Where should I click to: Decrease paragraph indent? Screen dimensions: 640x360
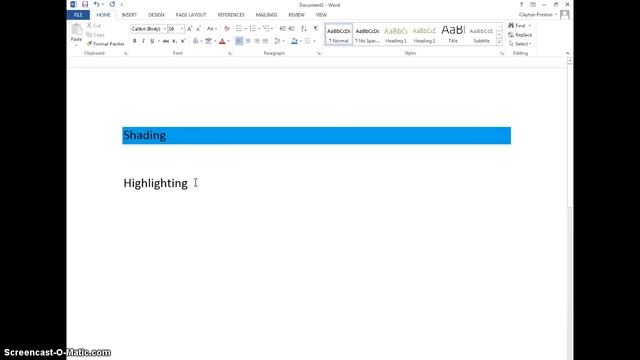(x=282, y=29)
